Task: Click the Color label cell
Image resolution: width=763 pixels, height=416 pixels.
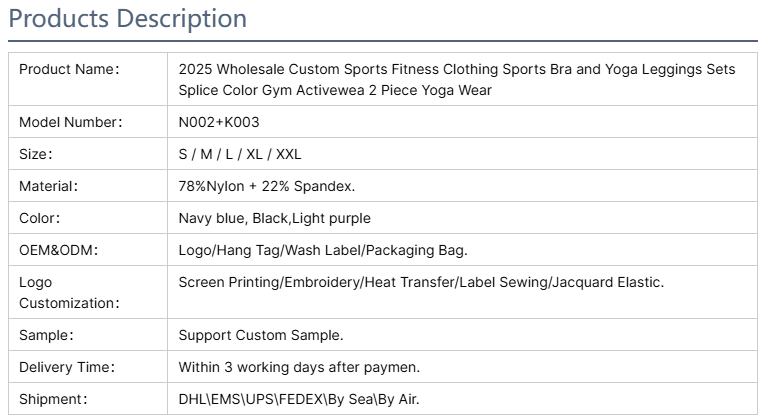Action: pyautogui.click(x=88, y=217)
